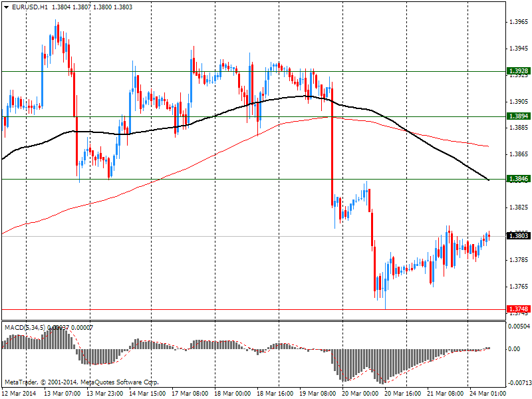Click the 1.3885 price axis value
Screen dimensions: 532x399
pos(519,128)
